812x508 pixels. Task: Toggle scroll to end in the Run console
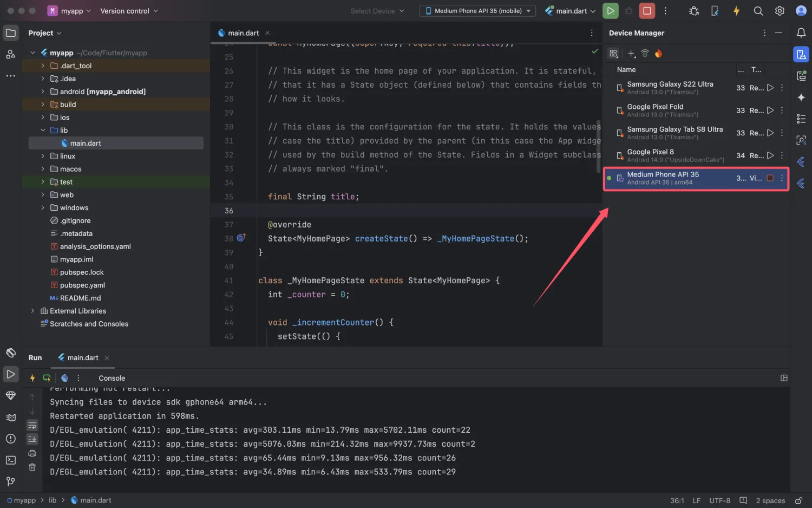tap(32, 439)
